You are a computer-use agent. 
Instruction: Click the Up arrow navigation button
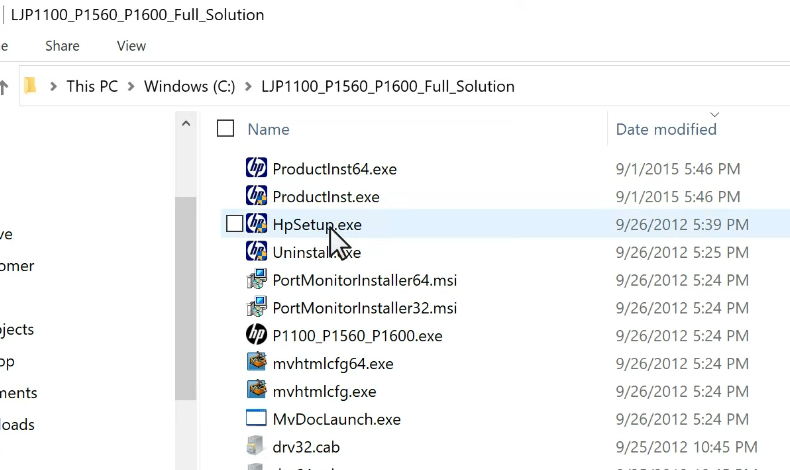4,87
